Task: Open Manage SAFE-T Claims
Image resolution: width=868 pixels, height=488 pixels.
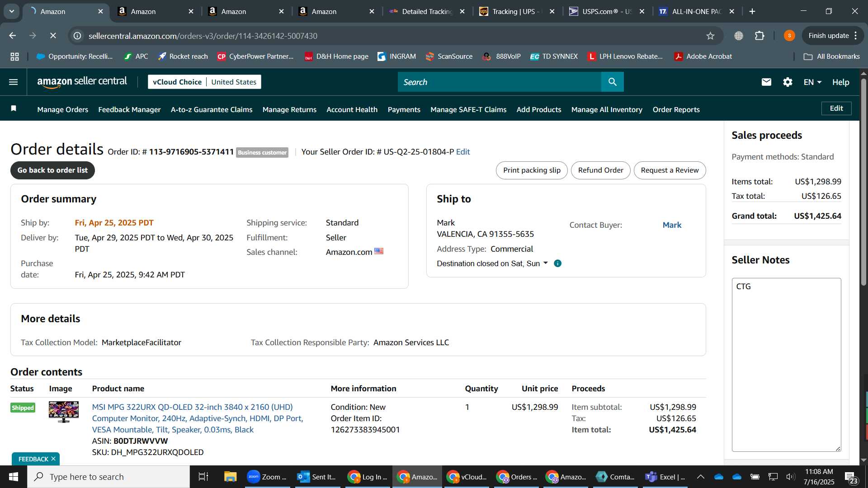Action: (x=468, y=109)
